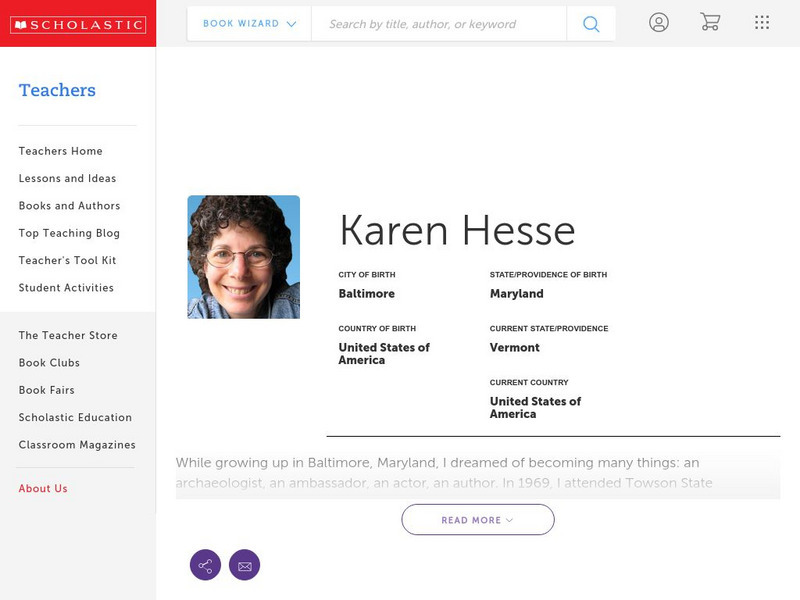Open the nine-dot apps grid menu
The image size is (800, 600).
tap(762, 22)
